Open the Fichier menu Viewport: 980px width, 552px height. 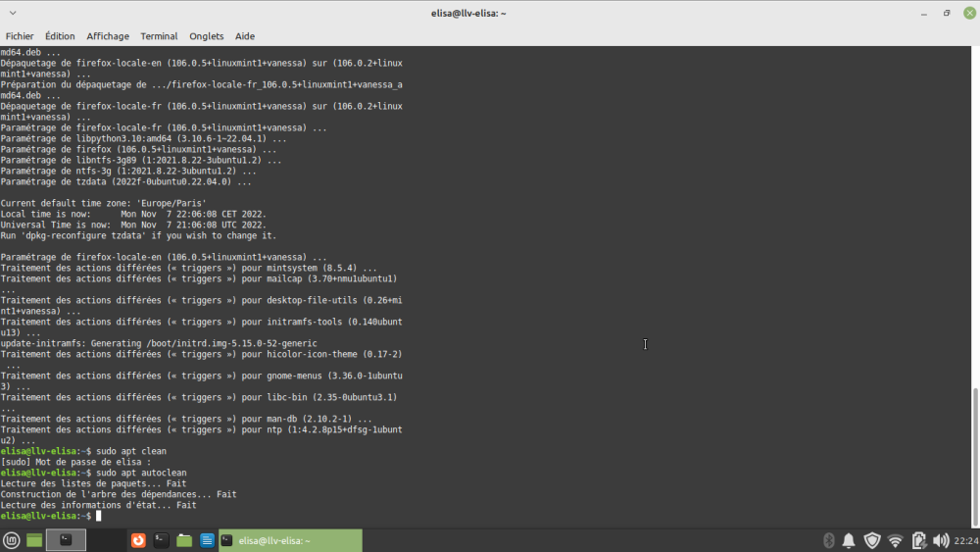(x=20, y=36)
